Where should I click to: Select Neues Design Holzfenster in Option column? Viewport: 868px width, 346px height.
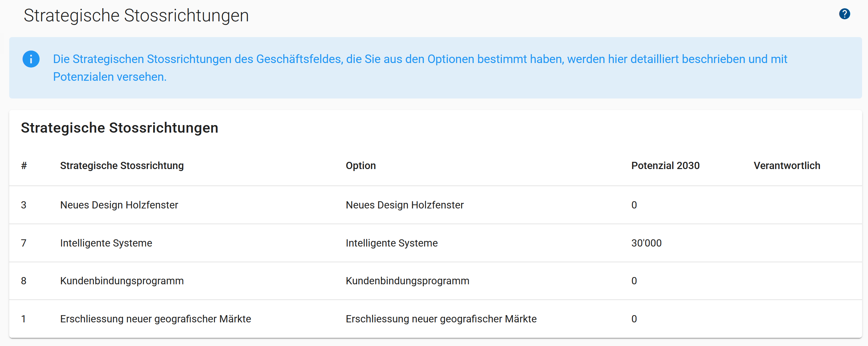click(404, 205)
